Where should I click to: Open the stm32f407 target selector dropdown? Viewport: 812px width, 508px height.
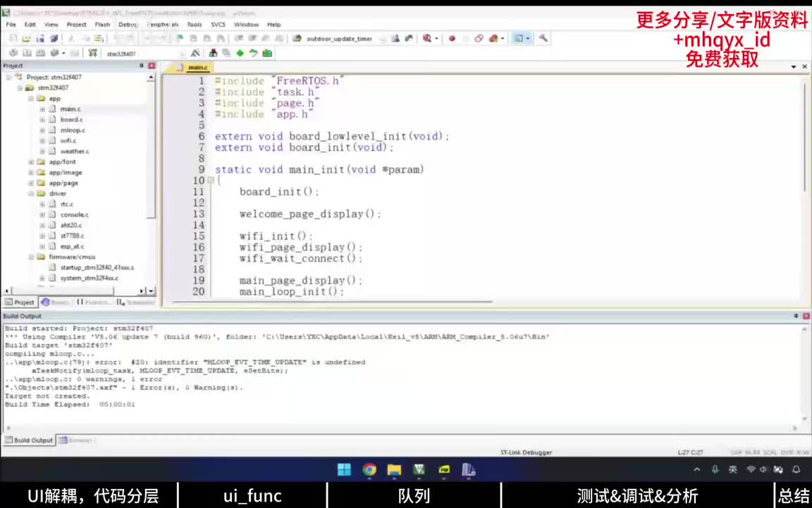pyautogui.click(x=183, y=54)
